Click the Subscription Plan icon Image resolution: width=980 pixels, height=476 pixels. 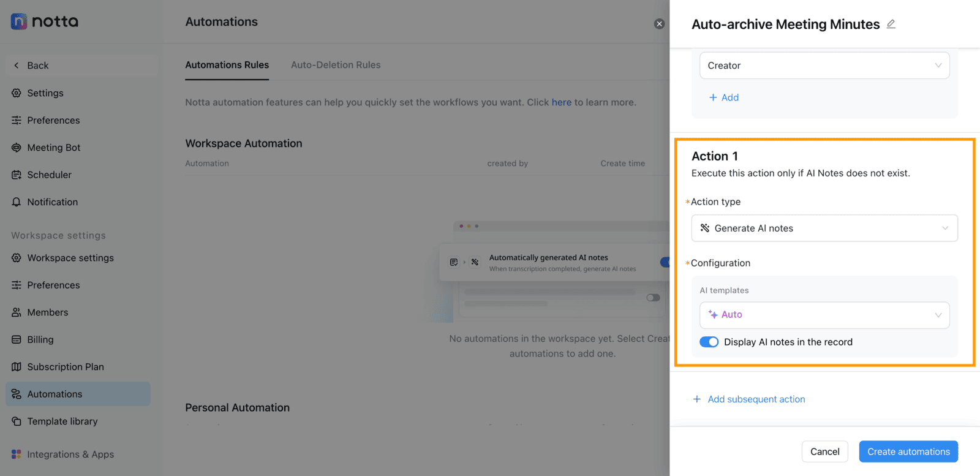17,367
